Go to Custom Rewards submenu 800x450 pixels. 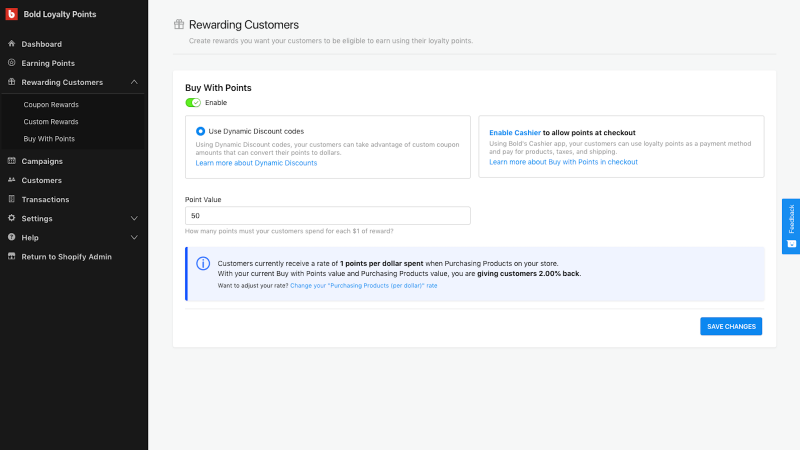point(51,121)
